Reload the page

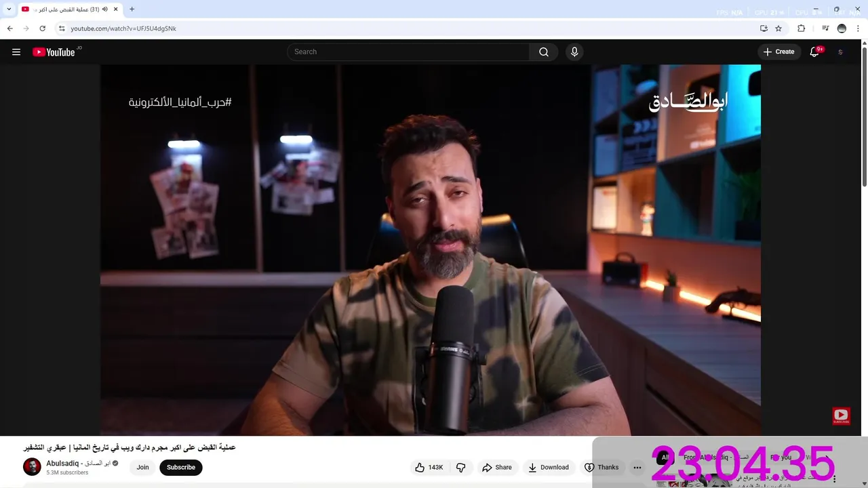point(42,28)
